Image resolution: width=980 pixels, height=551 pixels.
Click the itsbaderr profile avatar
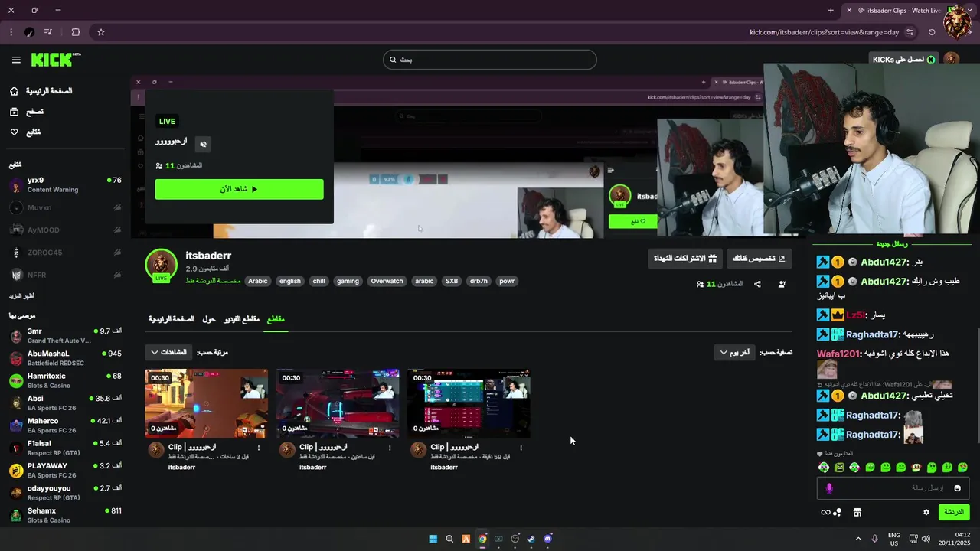(x=161, y=266)
